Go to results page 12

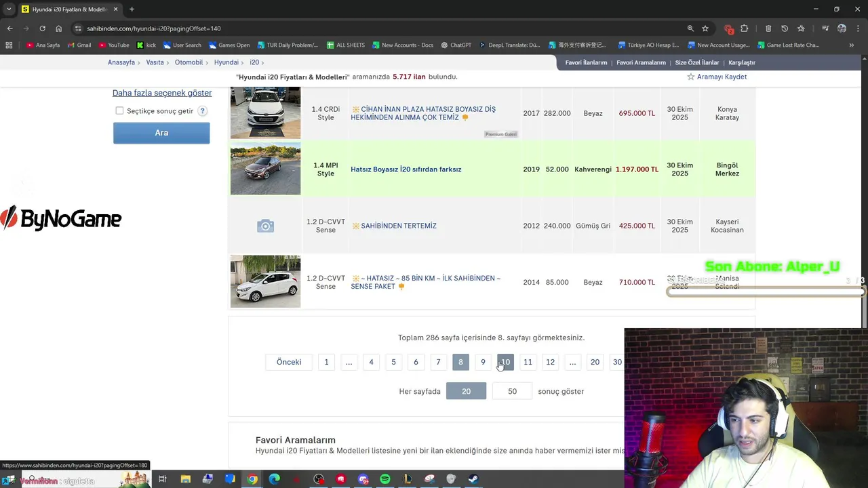tap(550, 362)
